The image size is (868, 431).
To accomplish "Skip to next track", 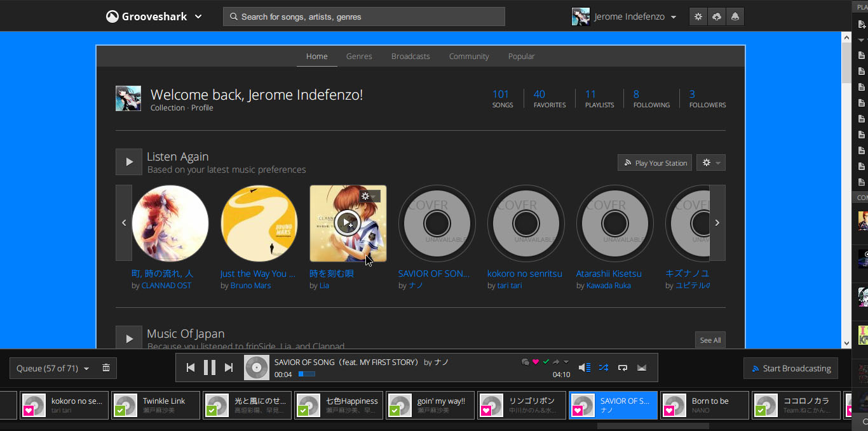I will click(229, 368).
